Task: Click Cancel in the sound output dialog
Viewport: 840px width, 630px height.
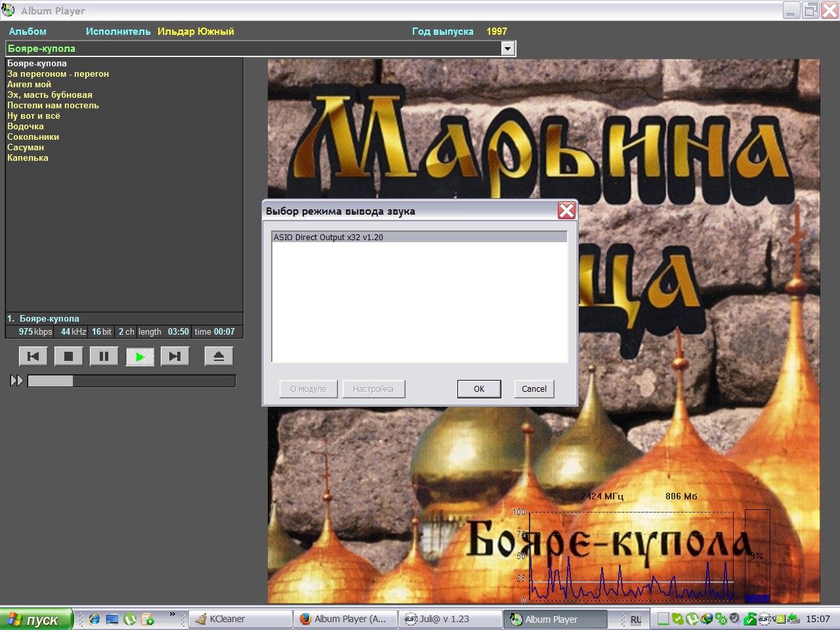Action: coord(534,389)
